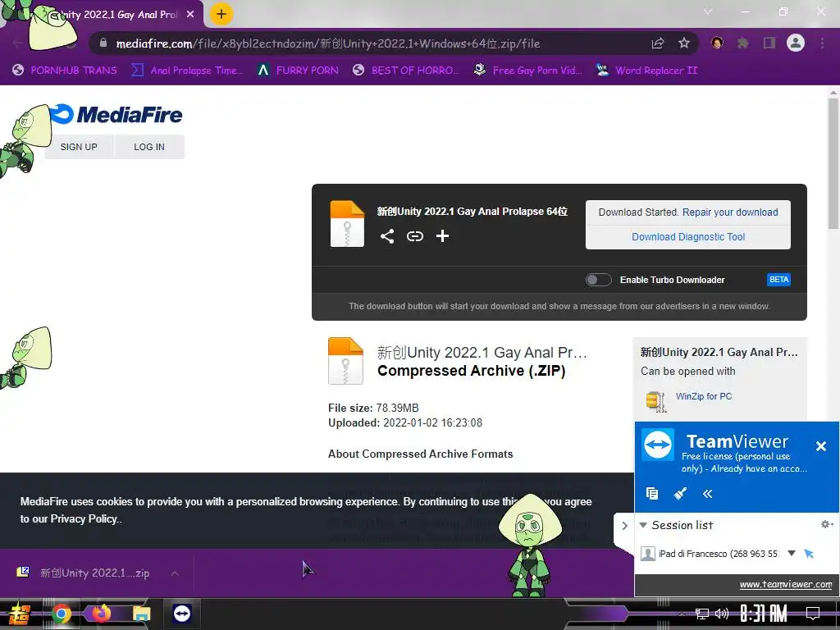
Task: Expand iPad di Francesco session dropdown arrow
Action: [x=792, y=554]
